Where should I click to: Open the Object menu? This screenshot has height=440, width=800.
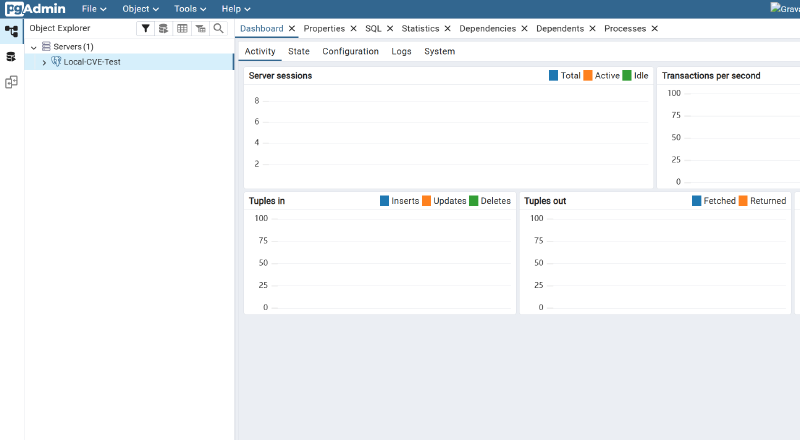(x=140, y=9)
